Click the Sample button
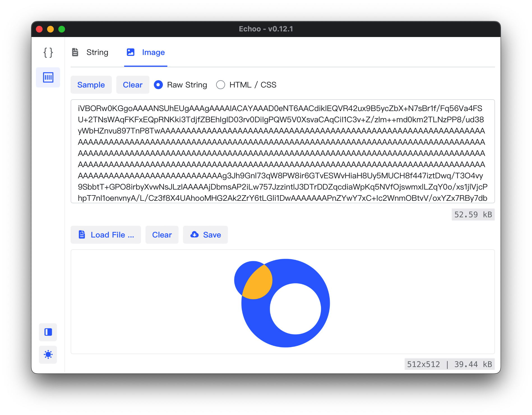Image resolution: width=532 pixels, height=415 pixels. pyautogui.click(x=91, y=85)
